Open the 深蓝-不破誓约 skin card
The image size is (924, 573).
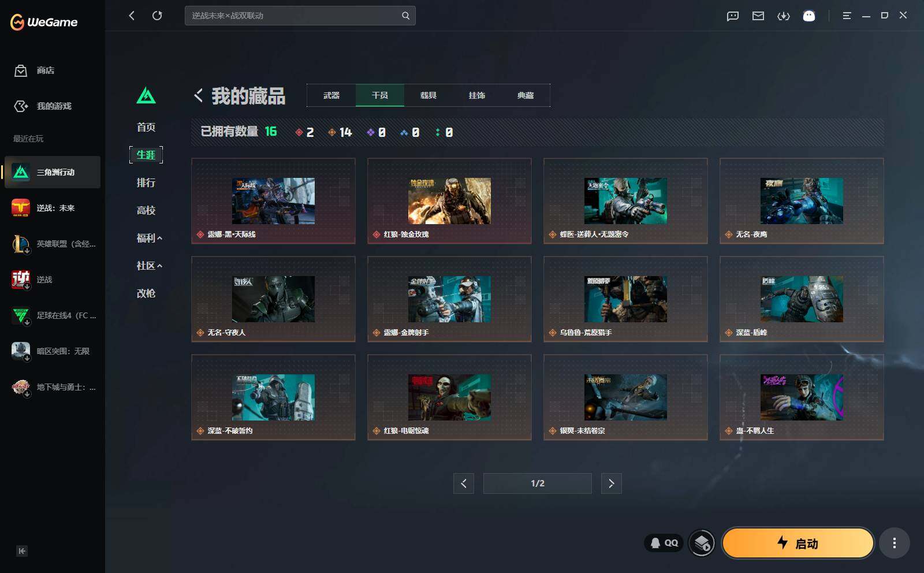pyautogui.click(x=273, y=397)
